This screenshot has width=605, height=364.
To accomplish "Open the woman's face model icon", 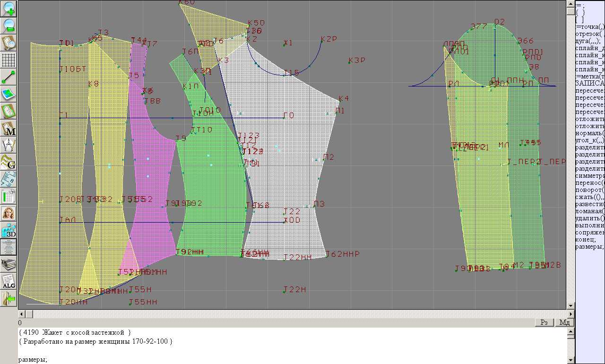I will coord(9,213).
